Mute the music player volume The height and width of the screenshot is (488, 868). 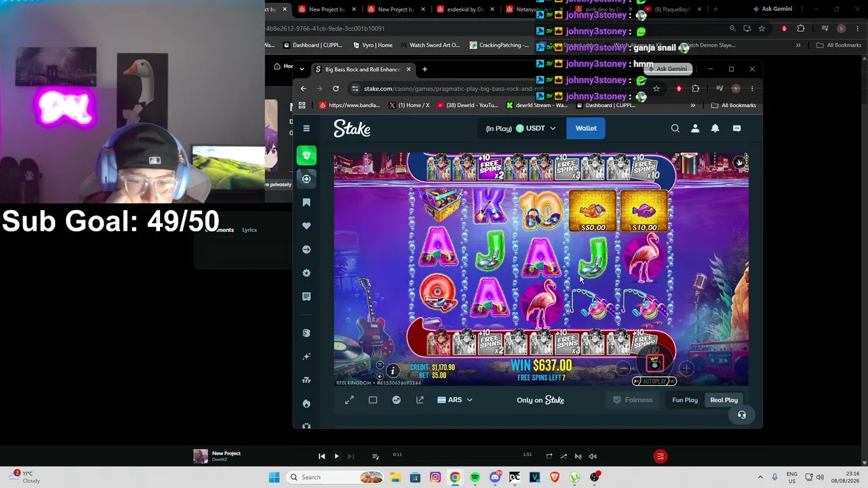593,456
